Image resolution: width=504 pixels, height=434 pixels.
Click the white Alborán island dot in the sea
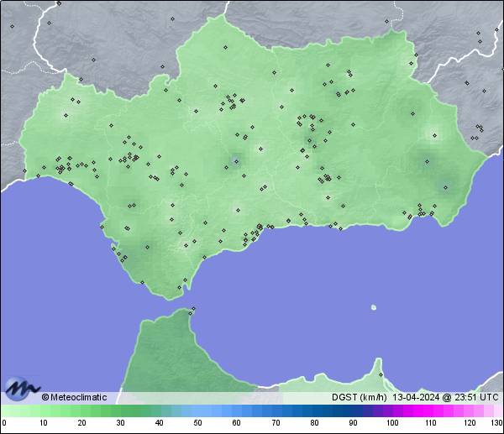[374, 306]
